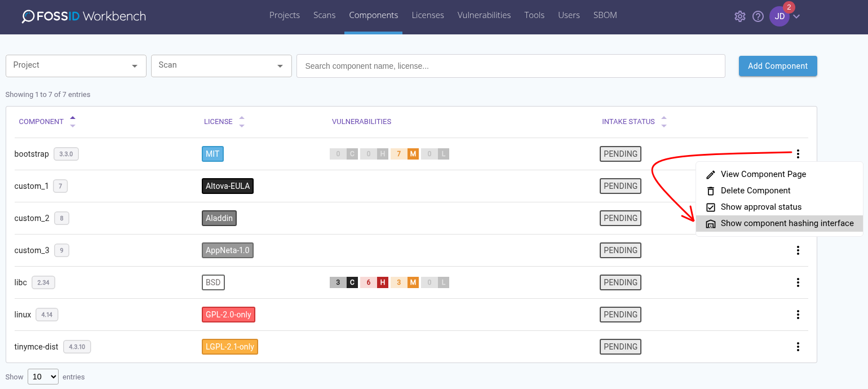This screenshot has height=389, width=868.
Task: Click the JD user avatar
Action: (780, 16)
